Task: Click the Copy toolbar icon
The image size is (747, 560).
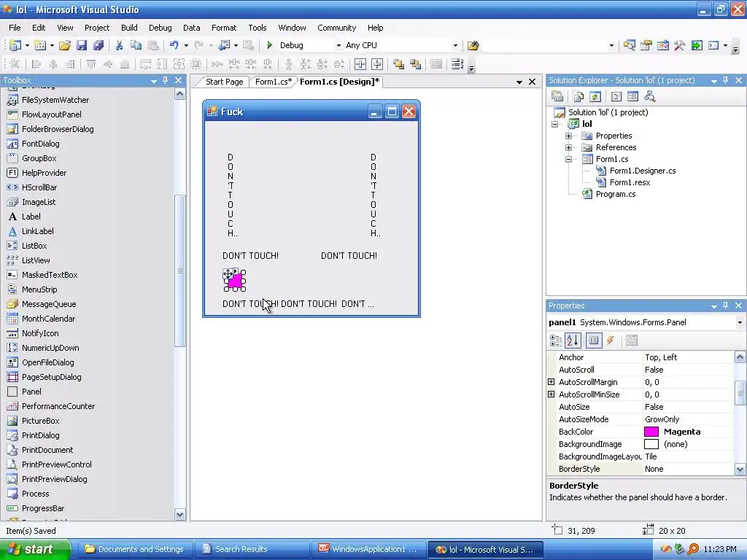Action: tap(136, 45)
